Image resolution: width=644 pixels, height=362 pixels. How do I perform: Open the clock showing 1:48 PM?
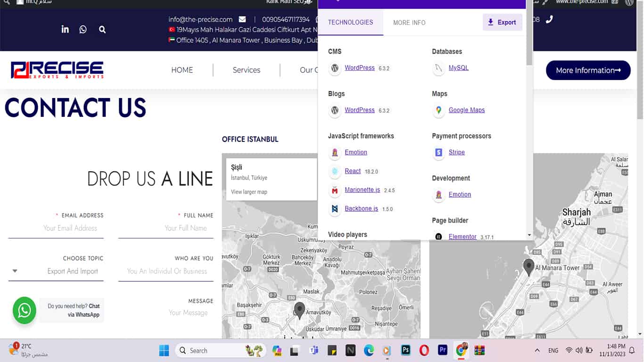coord(611,350)
